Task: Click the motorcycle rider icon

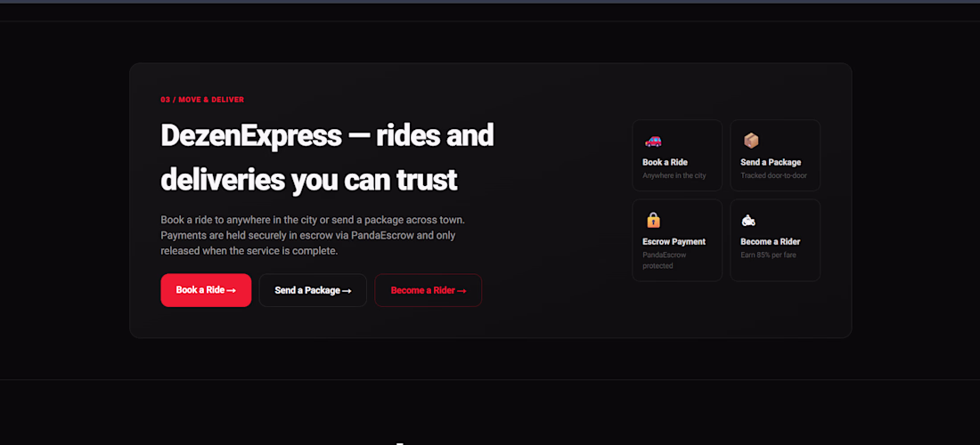Action: pyautogui.click(x=748, y=221)
